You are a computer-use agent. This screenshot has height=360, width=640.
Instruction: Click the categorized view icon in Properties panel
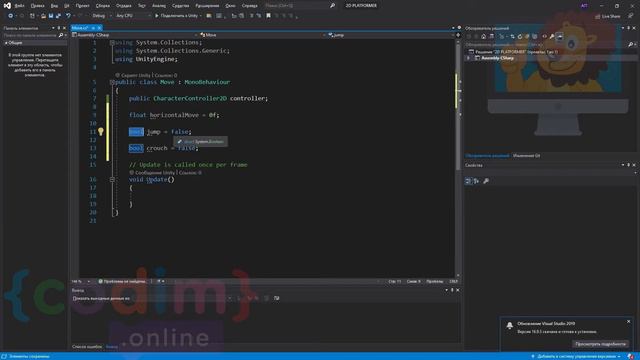click(x=468, y=181)
